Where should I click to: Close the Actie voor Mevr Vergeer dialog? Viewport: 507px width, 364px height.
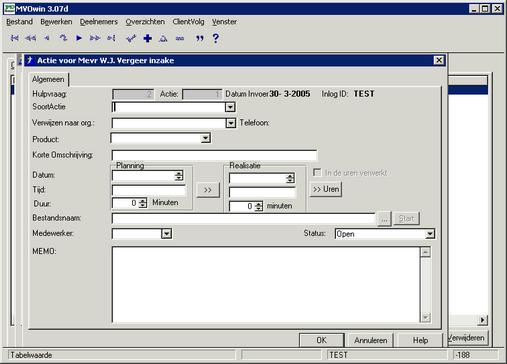click(439, 60)
